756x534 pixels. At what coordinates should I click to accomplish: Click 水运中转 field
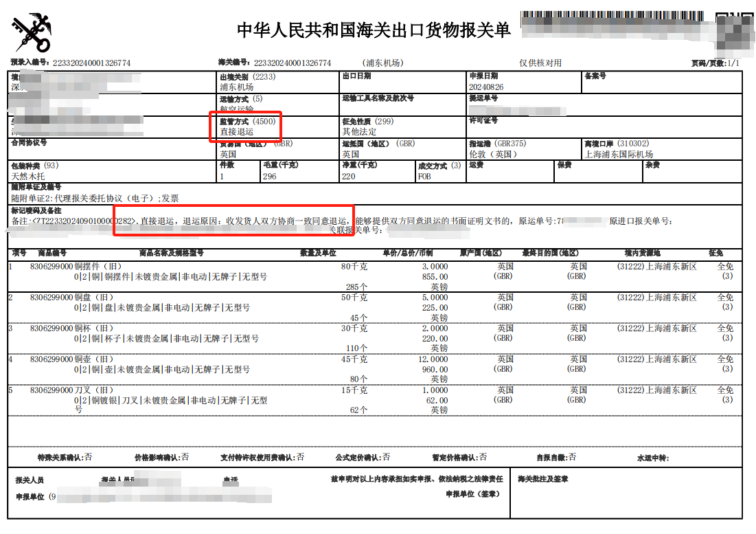click(653, 458)
